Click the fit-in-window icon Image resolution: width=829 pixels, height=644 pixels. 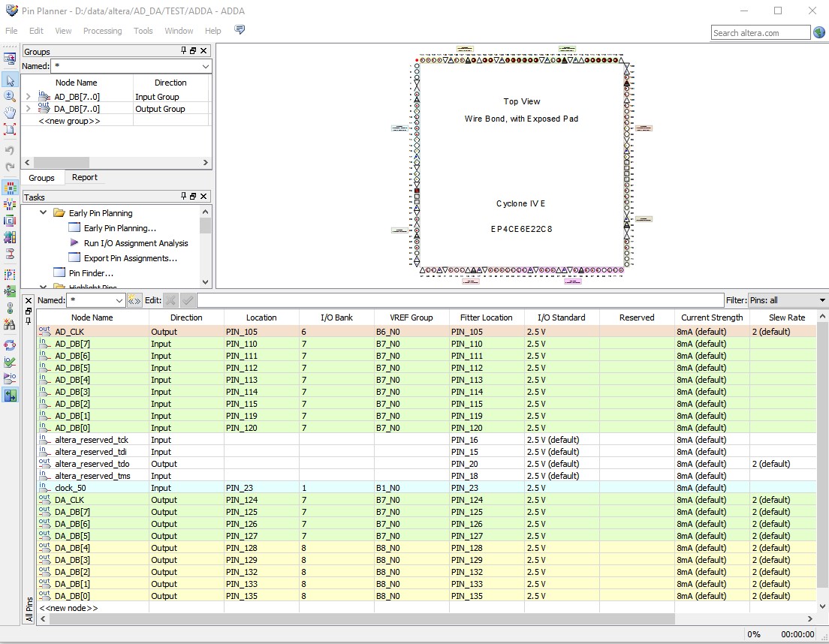click(10, 129)
